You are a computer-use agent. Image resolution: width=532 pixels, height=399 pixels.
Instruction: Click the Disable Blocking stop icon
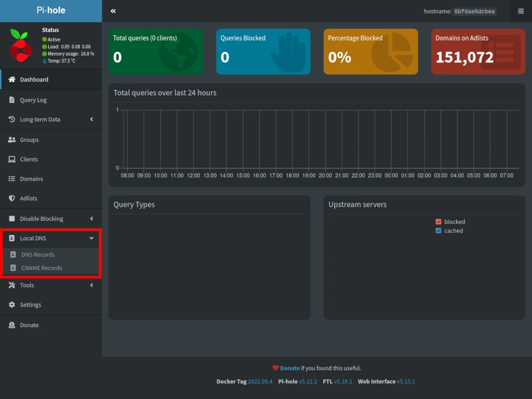[12, 219]
